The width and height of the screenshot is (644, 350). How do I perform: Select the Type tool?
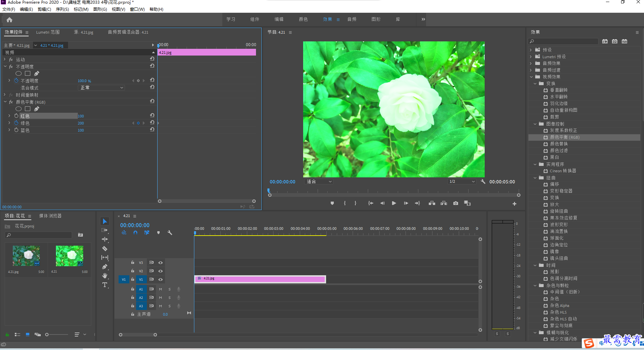pyautogui.click(x=105, y=285)
